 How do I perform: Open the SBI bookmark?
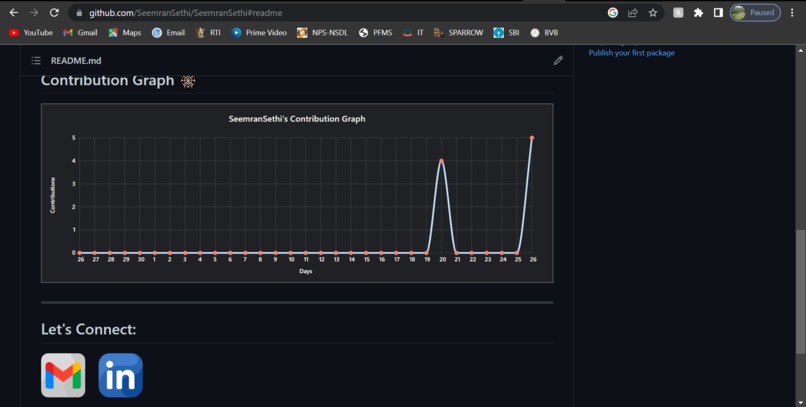pos(506,32)
